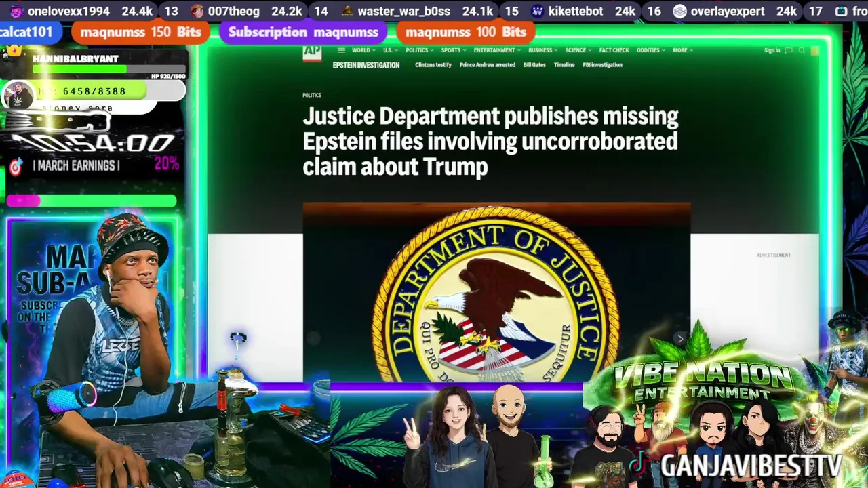Screen dimensions: 868x488
Task: Expand the Politics dropdown
Action: click(419, 50)
